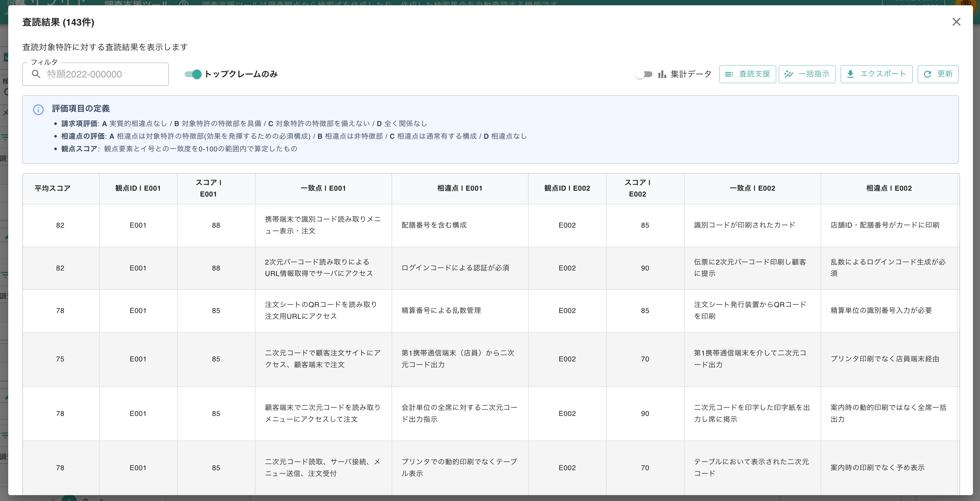
Task: Enable the 集計データ toggle switch
Action: [644, 74]
